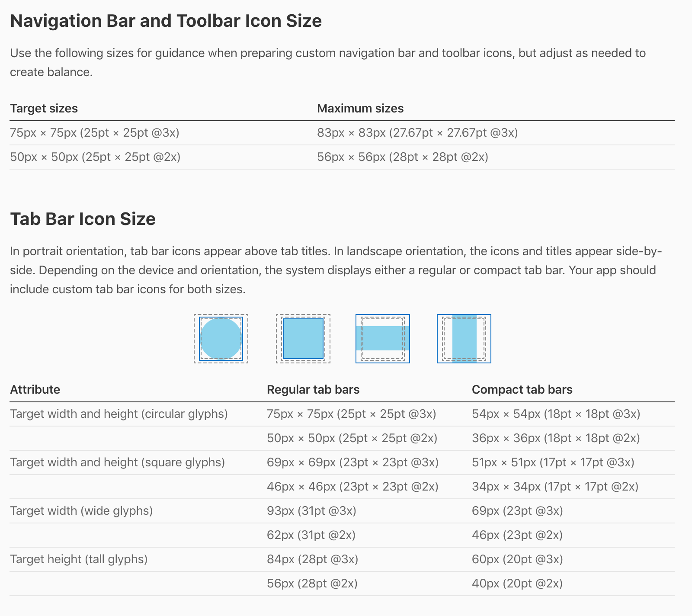
Task: Click the wide glyph diagram icon
Action: point(383,339)
